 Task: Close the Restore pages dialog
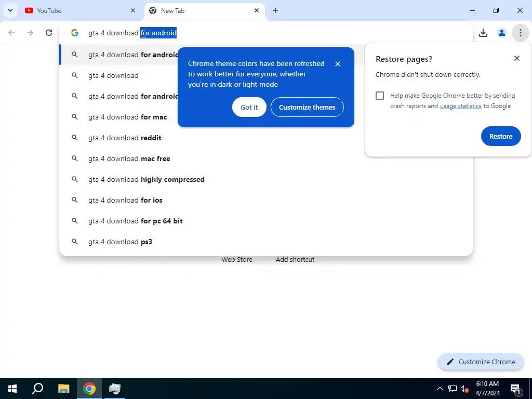coord(517,58)
